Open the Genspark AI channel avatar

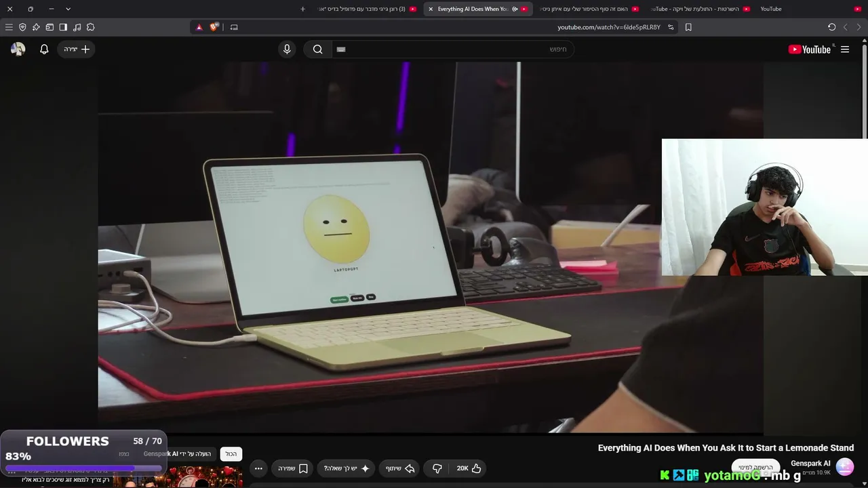[x=845, y=467]
